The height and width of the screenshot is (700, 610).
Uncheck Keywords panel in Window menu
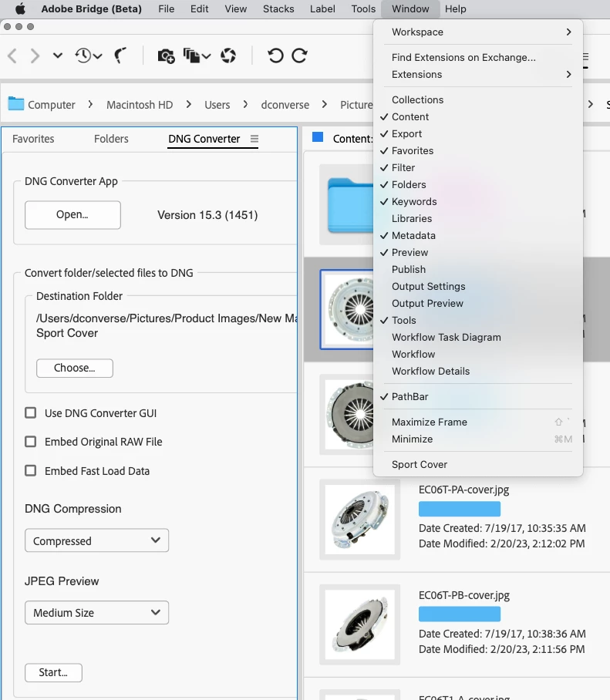point(478,202)
